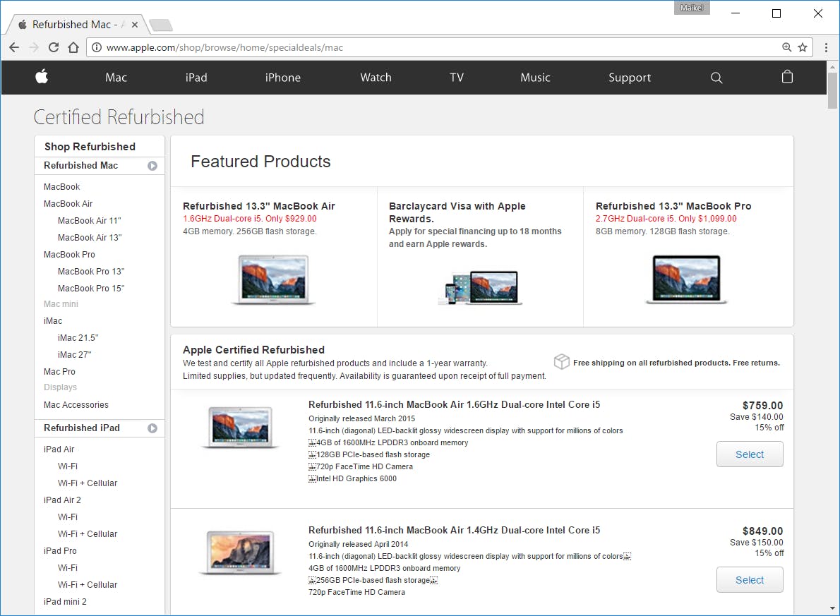
Task: Click the zoom icon in the address bar
Action: [x=786, y=47]
